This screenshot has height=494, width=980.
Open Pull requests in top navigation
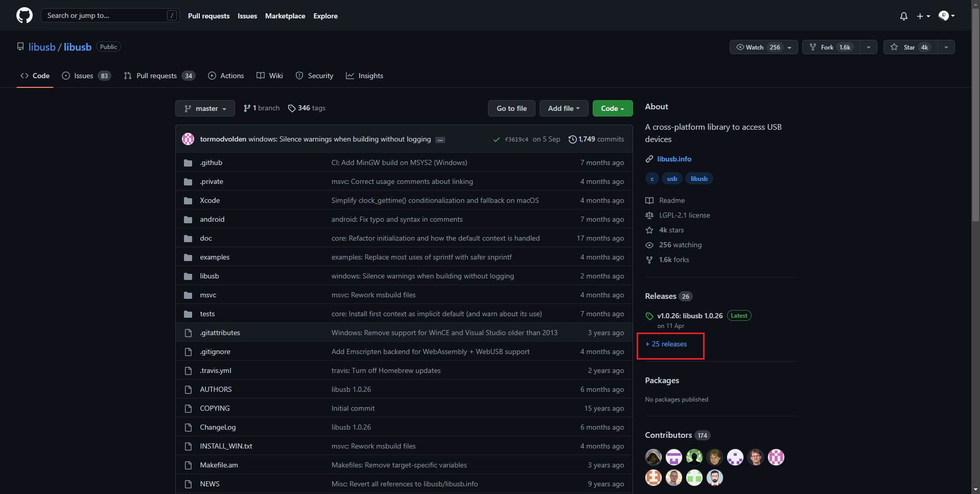[208, 16]
